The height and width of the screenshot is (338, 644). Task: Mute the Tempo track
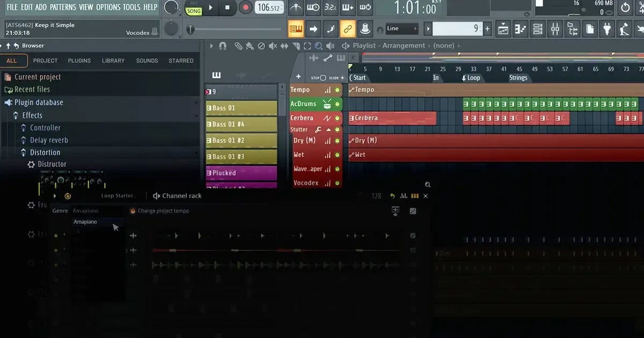click(338, 90)
